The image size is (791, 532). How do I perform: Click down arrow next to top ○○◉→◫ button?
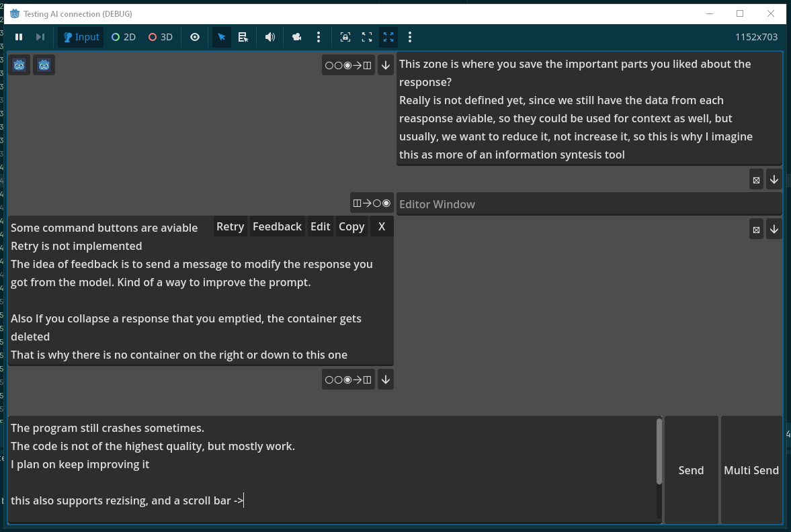click(385, 65)
